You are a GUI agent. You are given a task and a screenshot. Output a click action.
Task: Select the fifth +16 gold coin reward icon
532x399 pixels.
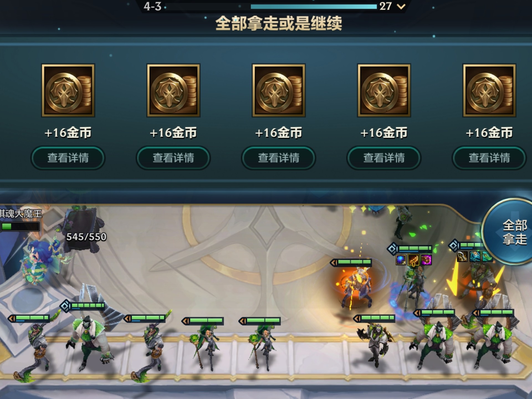pyautogui.click(x=489, y=90)
